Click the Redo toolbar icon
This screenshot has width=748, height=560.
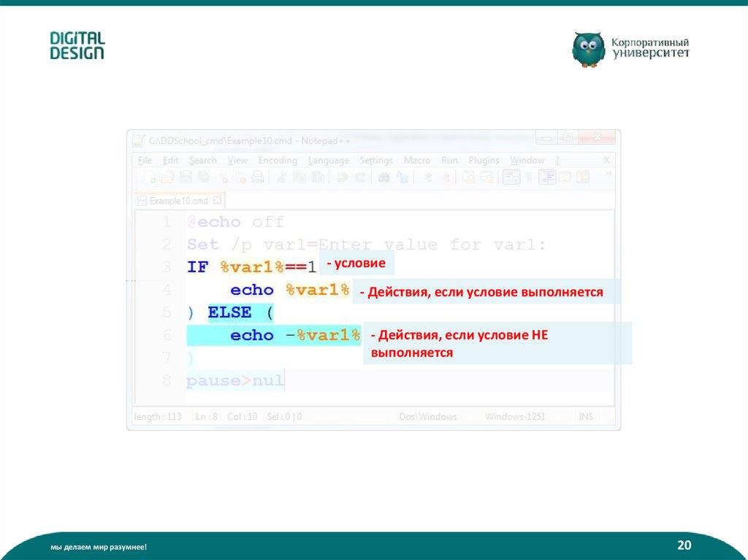tap(359, 177)
